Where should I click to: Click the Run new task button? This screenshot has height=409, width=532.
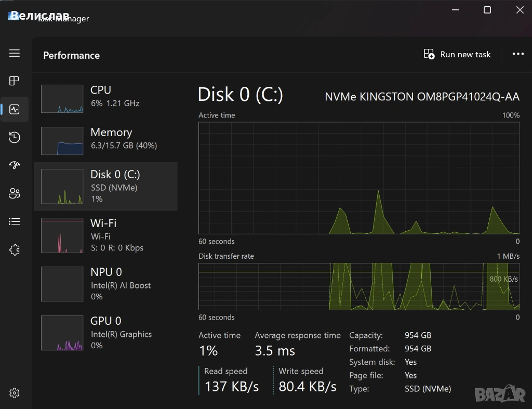click(457, 55)
